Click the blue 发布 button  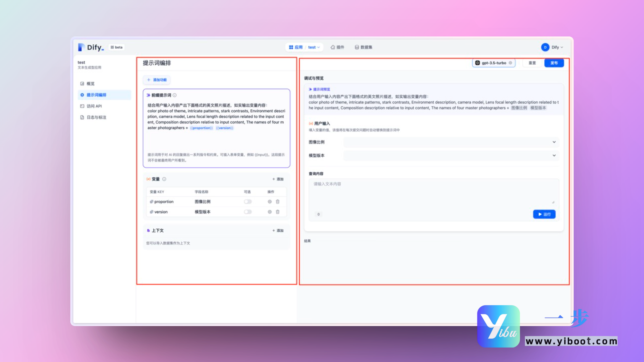(x=554, y=63)
